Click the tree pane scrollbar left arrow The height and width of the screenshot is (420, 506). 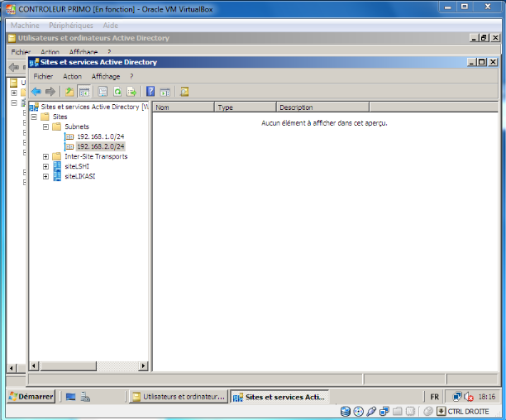tap(34, 365)
